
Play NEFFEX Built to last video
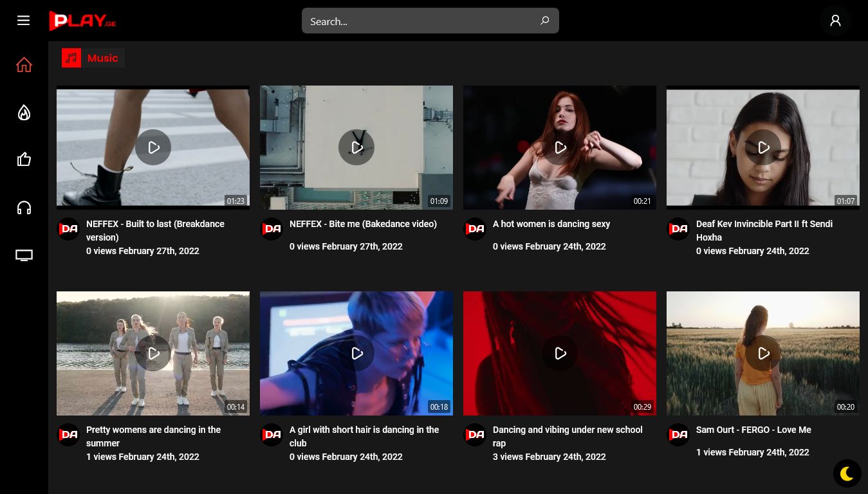point(153,147)
